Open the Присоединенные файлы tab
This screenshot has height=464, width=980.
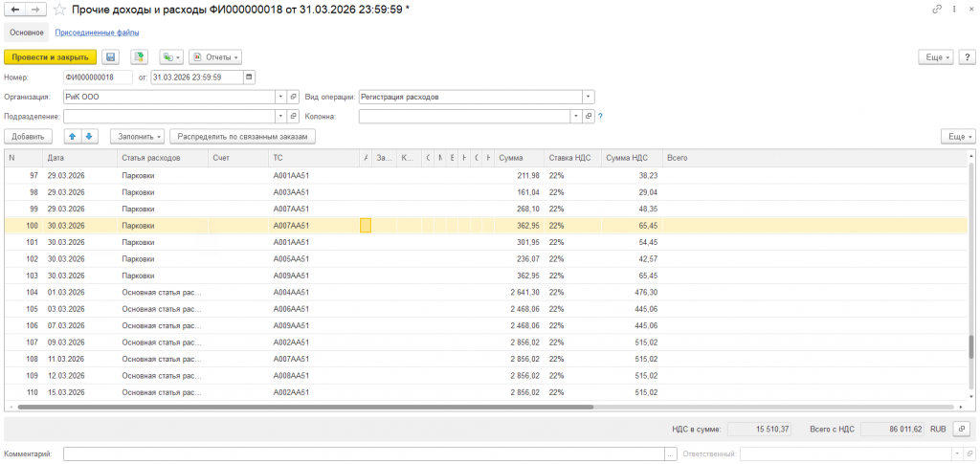point(97,32)
